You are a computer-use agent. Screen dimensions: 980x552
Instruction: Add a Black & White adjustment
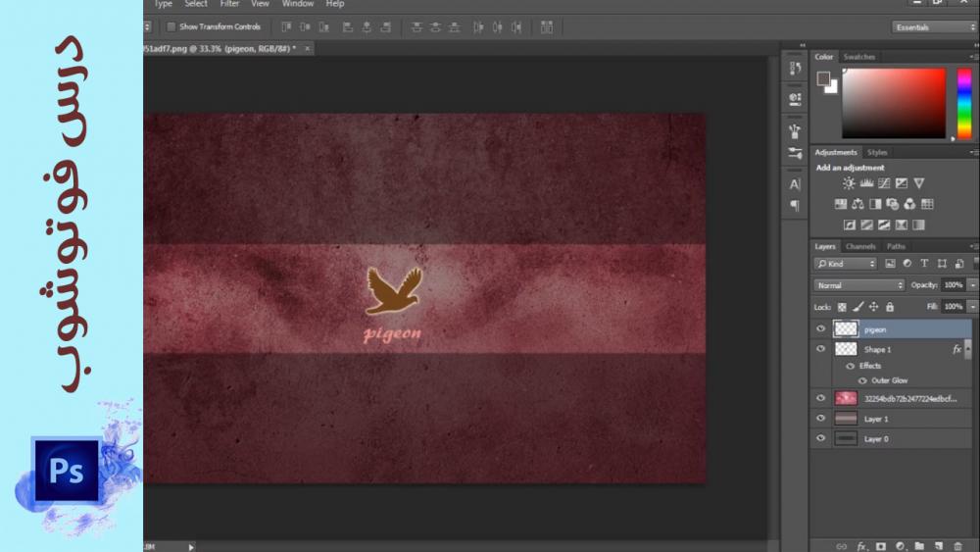click(875, 204)
